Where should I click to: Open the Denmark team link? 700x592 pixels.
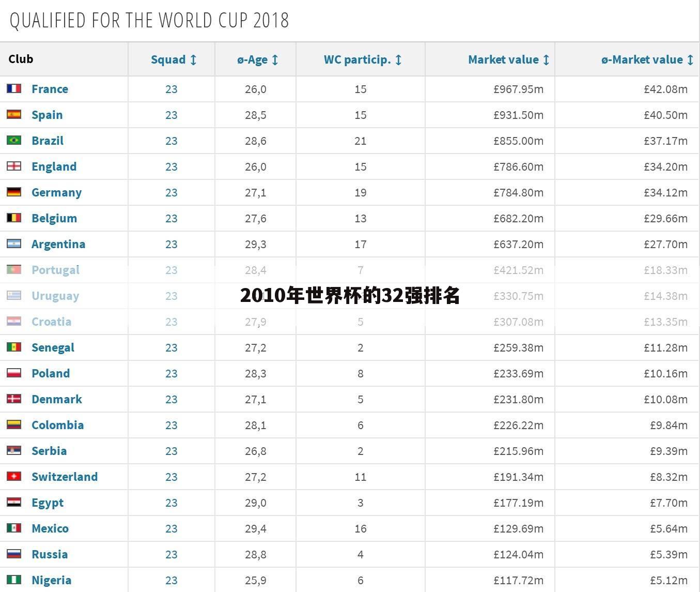[57, 399]
